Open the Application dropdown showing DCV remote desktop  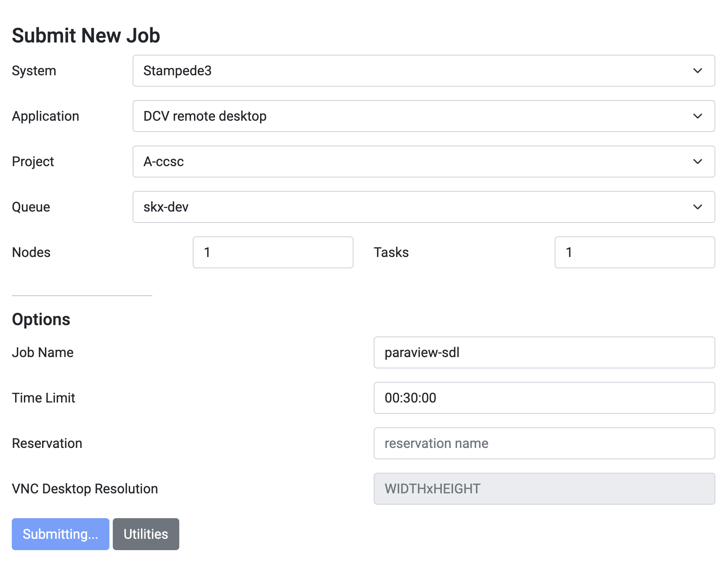pyautogui.click(x=424, y=116)
